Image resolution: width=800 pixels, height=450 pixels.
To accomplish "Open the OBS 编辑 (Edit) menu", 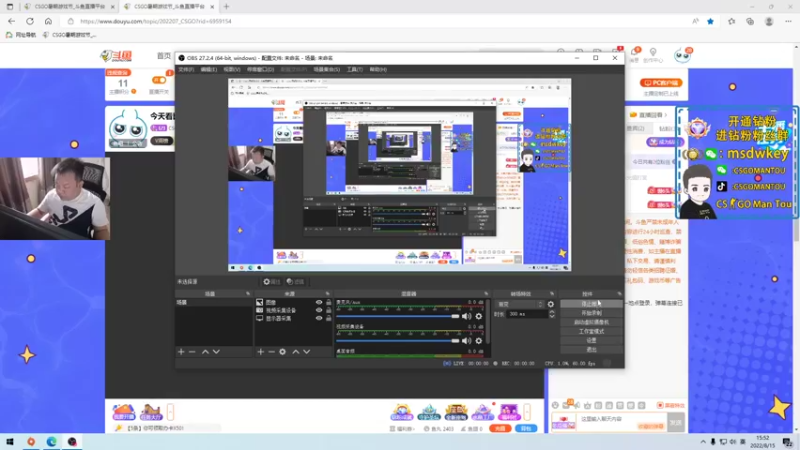I will pos(208,69).
